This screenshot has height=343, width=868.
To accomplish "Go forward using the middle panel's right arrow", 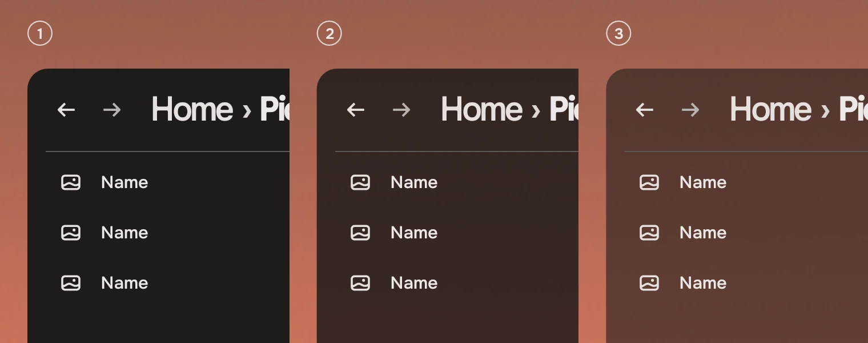I will 401,110.
